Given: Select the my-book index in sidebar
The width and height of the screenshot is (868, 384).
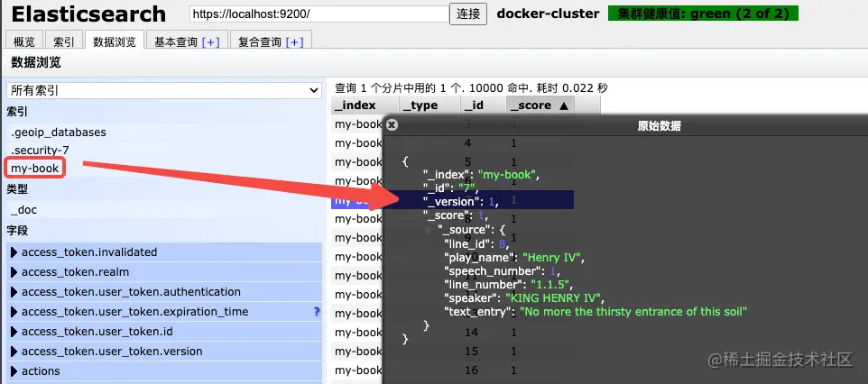Looking at the screenshot, I should (x=35, y=169).
